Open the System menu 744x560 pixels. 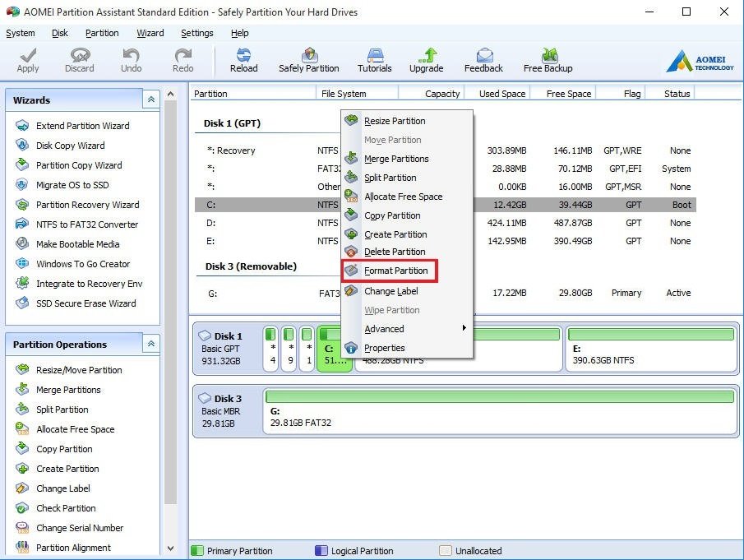pos(21,33)
